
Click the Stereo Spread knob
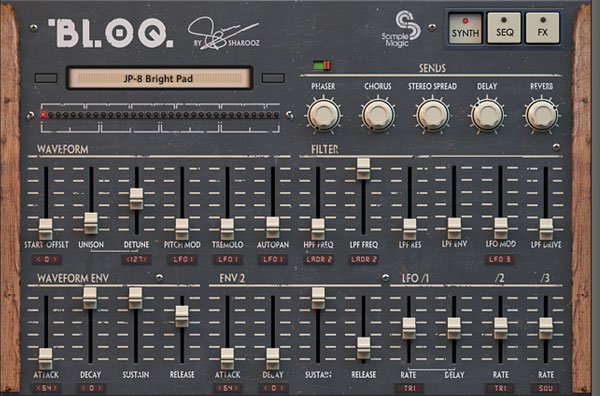pyautogui.click(x=432, y=114)
